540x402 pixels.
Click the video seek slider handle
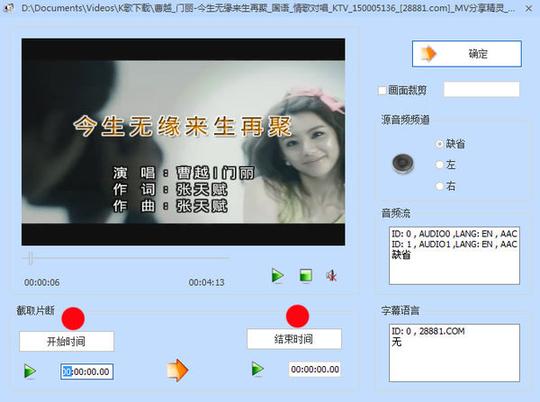click(30, 258)
